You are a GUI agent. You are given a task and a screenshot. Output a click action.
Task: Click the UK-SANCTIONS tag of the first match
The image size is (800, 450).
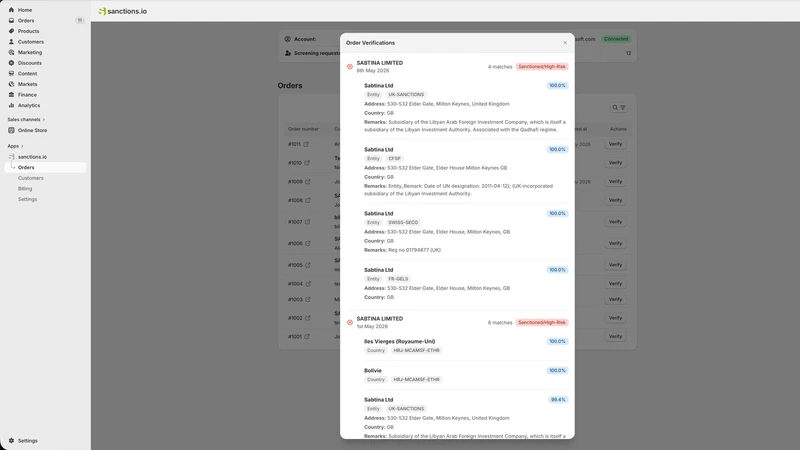(x=406, y=95)
